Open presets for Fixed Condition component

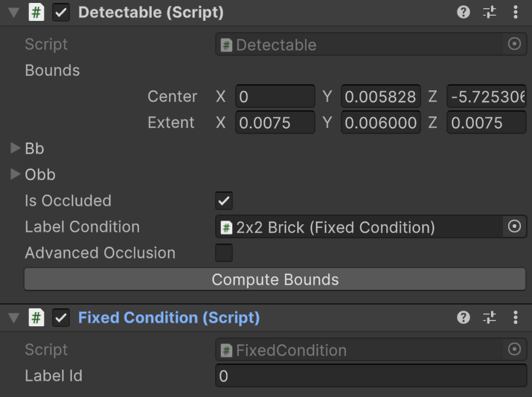click(490, 318)
